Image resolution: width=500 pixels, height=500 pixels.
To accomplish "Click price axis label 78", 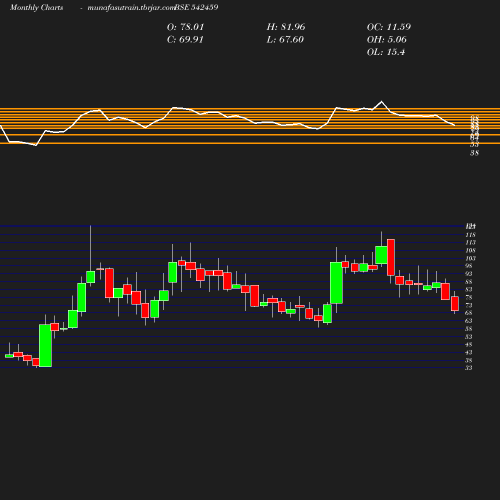I will pos(469,297).
